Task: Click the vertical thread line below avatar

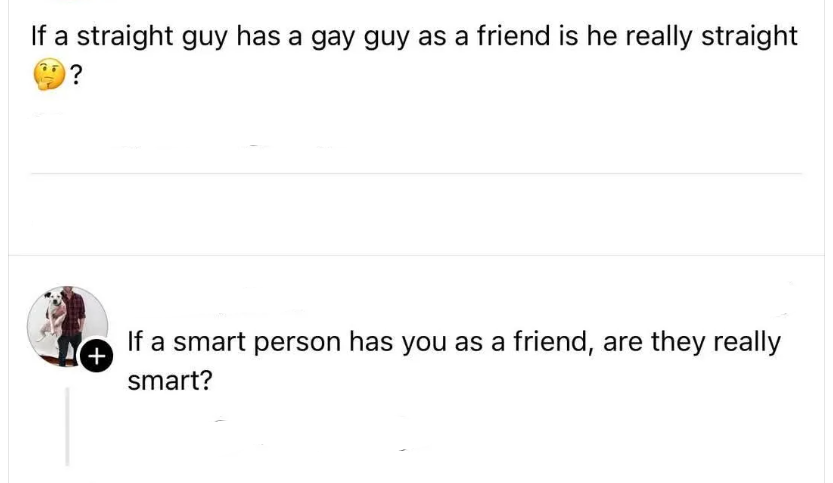Action: tap(67, 426)
